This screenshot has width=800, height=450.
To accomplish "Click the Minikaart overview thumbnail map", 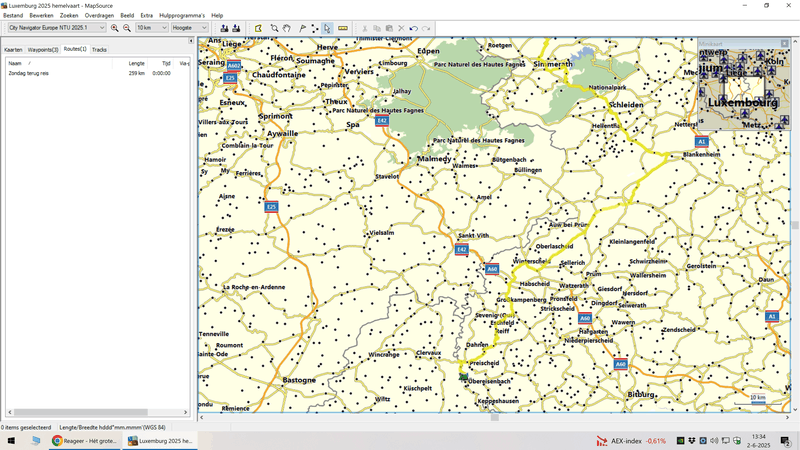I will pyautogui.click(x=744, y=89).
